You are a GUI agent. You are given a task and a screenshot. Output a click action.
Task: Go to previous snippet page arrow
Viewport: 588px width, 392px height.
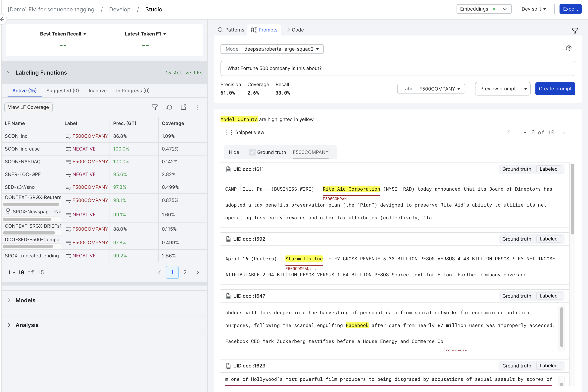coord(509,133)
